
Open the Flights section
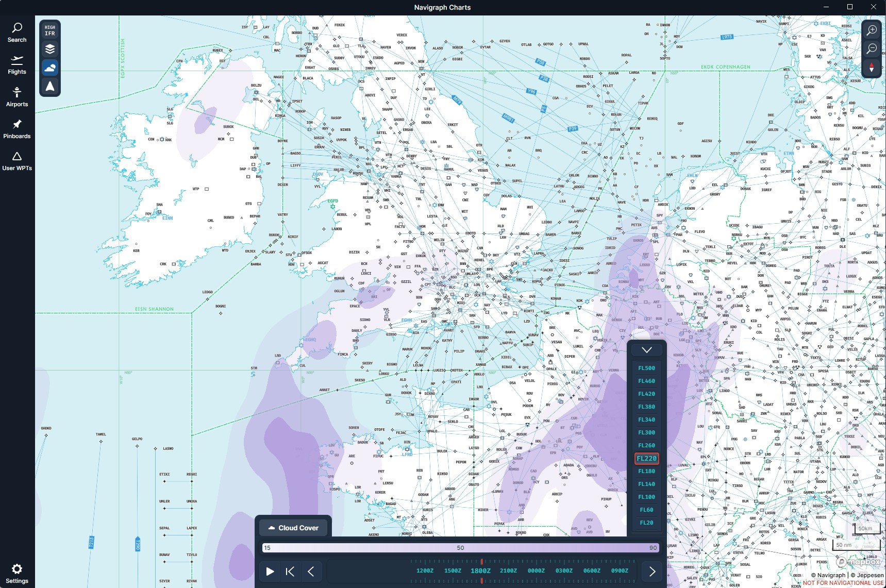[17, 65]
